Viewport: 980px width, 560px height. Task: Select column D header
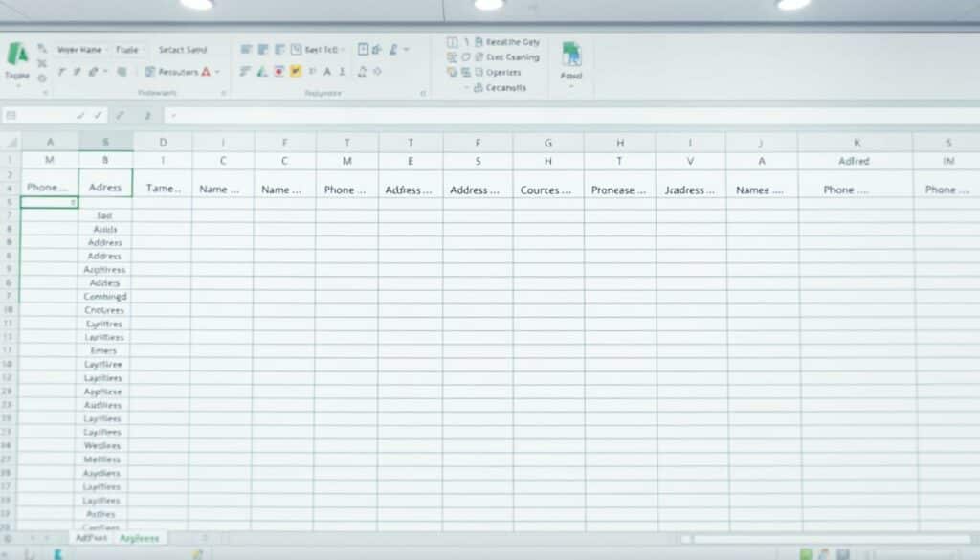(x=163, y=143)
